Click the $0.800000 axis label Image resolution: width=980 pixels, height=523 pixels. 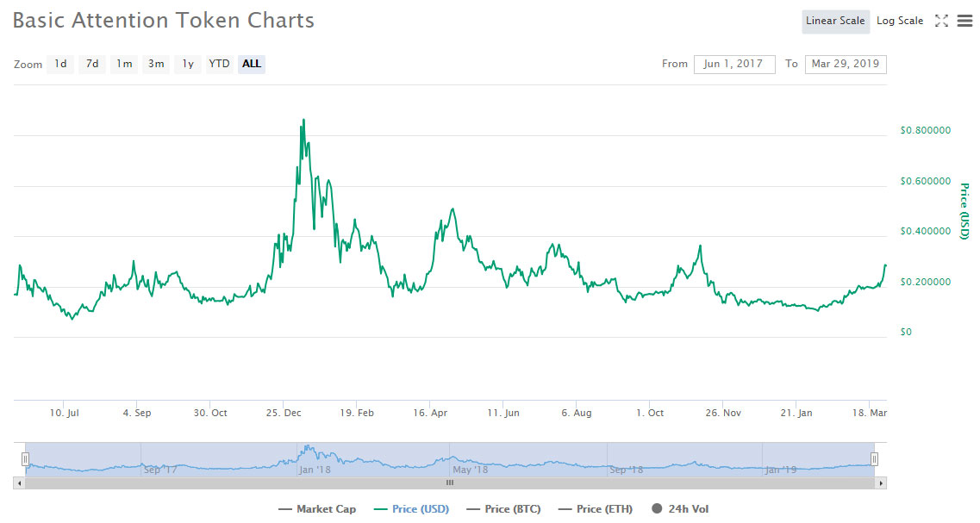coord(925,131)
